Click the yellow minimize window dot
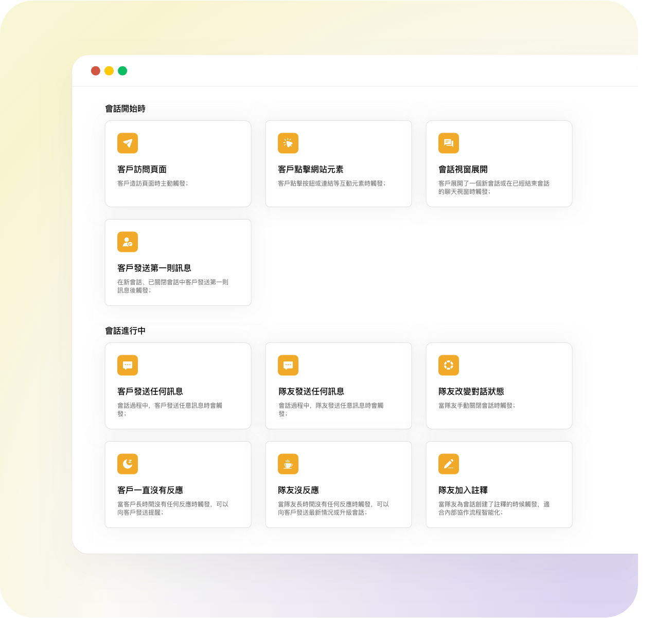 click(109, 71)
